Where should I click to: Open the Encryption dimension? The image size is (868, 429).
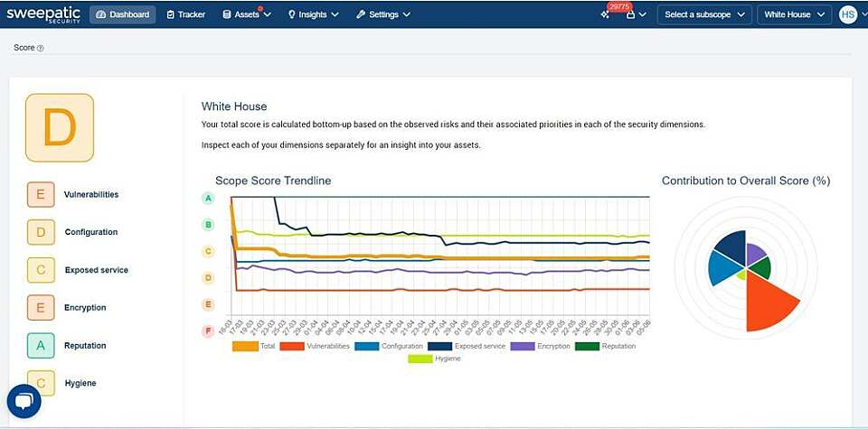[x=85, y=307]
